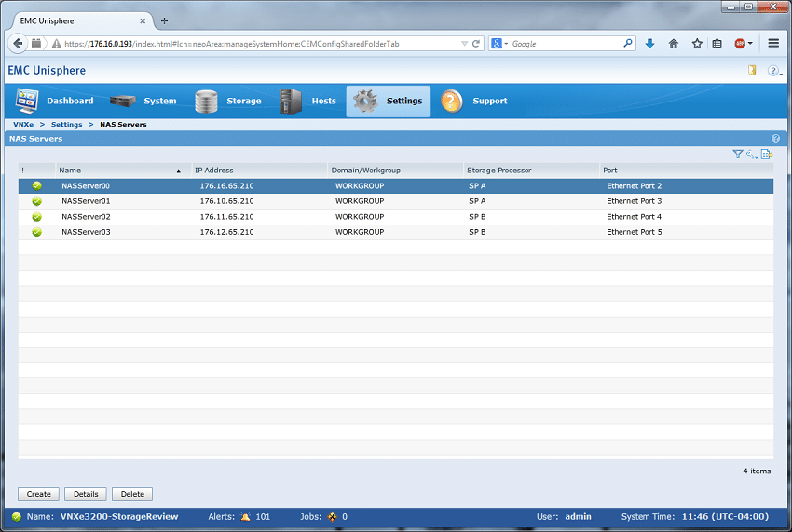Image resolution: width=792 pixels, height=532 pixels.
Task: Click the Support question mark icon
Action: pos(451,101)
